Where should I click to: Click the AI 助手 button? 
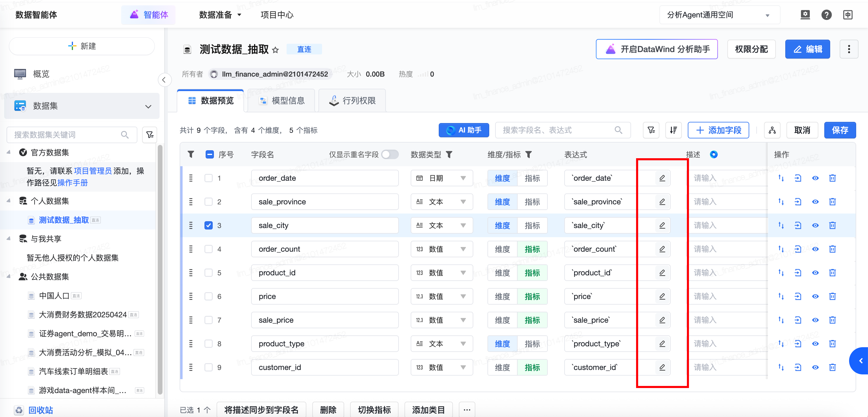click(464, 130)
